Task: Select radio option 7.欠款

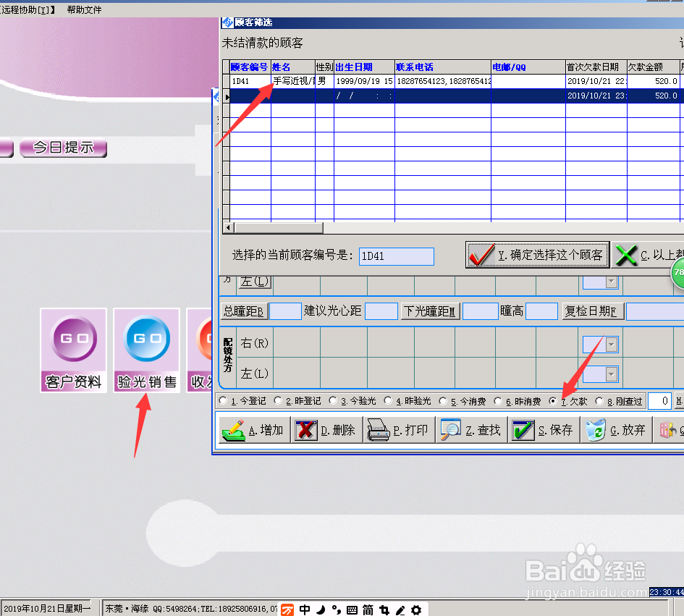Action: point(553,400)
